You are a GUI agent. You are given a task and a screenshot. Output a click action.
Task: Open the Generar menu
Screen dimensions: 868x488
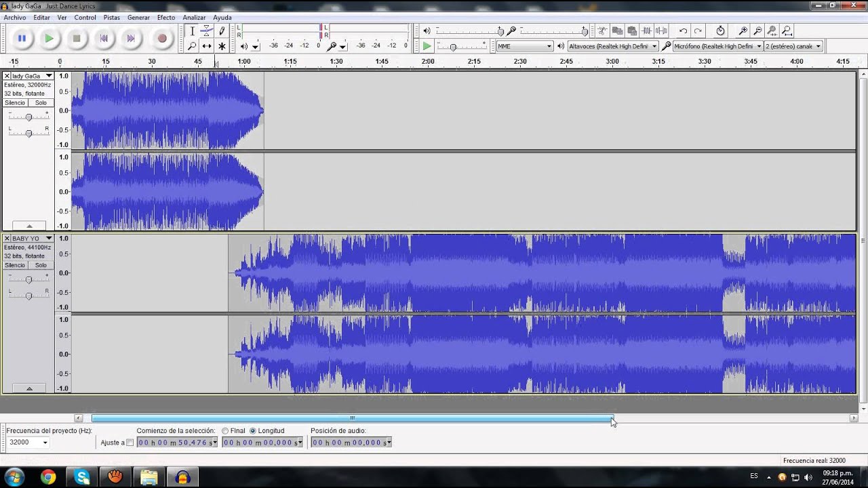pos(138,18)
